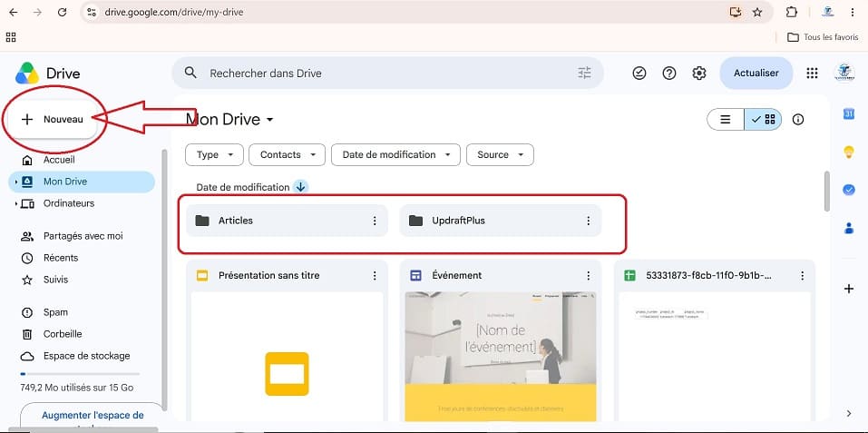The height and width of the screenshot is (433, 868).
Task: Focus the Rechercher dans Drive field
Action: coord(387,74)
